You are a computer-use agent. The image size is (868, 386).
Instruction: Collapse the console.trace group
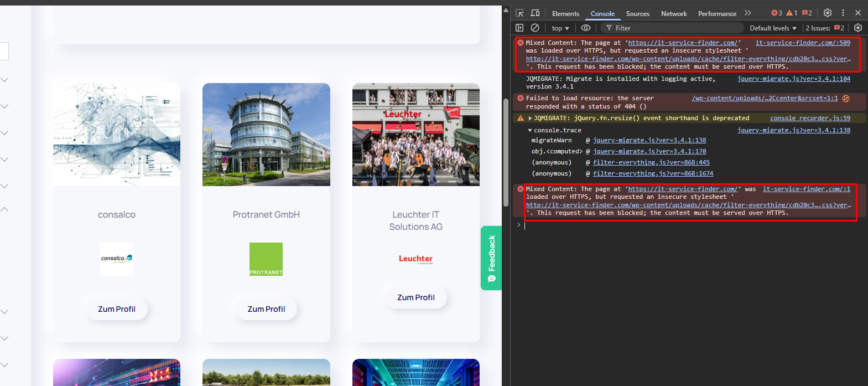[530, 130]
